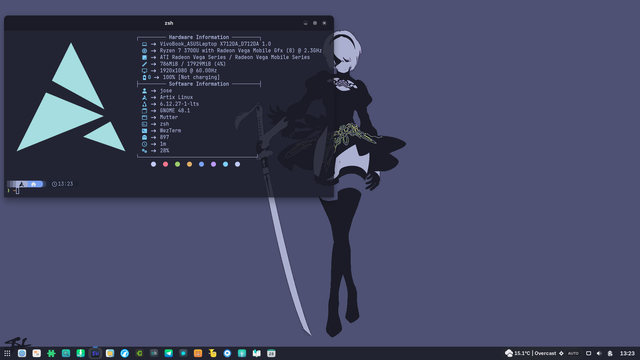The image size is (640, 360).
Task: Click the '786MiB / 17929MiB' memory line
Action: [193, 64]
